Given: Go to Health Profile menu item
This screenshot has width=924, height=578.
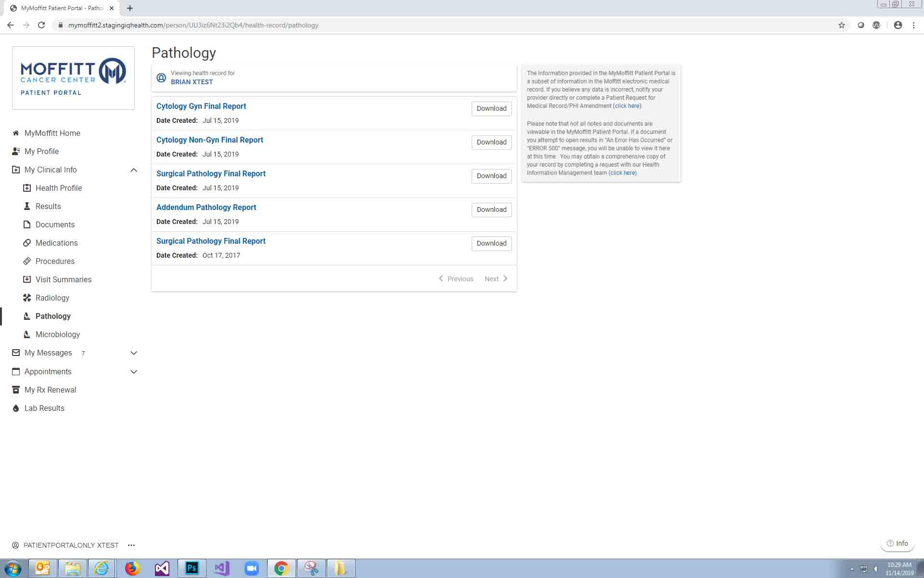Looking at the screenshot, I should click(58, 188).
